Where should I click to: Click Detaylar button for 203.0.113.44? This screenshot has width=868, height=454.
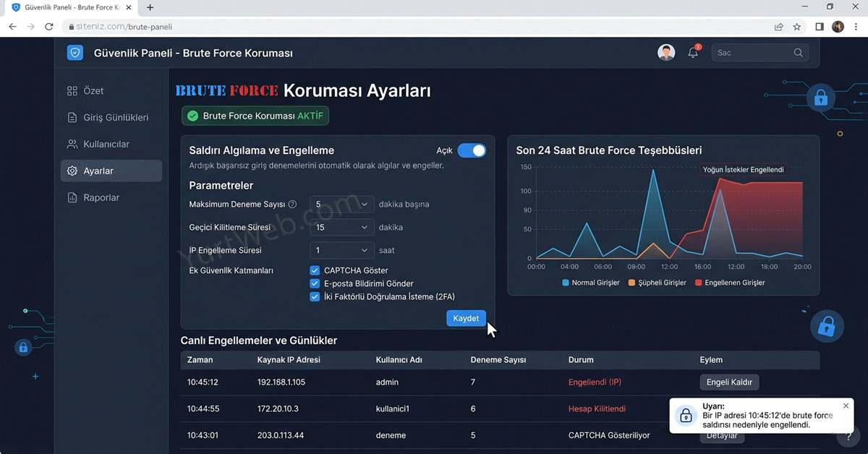(722, 436)
